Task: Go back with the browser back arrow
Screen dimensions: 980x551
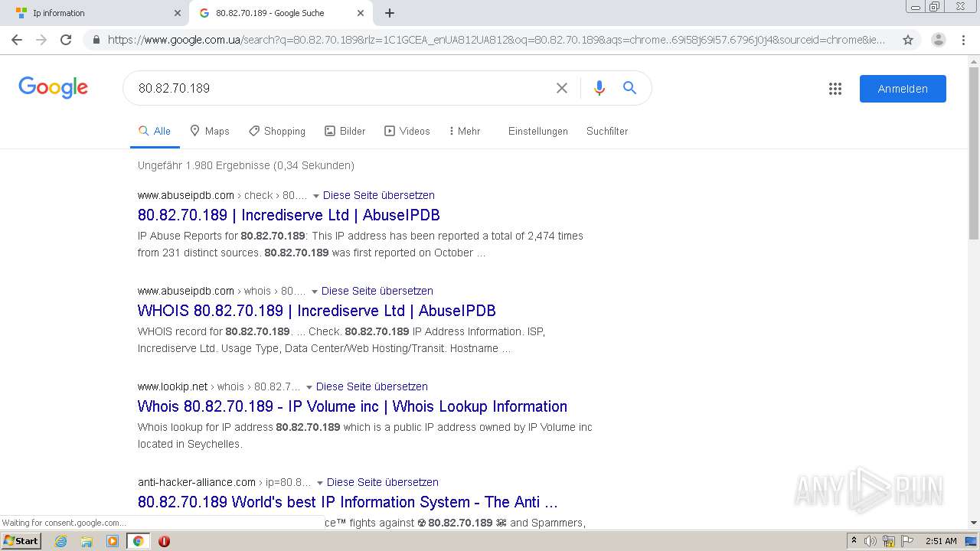Action: [x=17, y=40]
